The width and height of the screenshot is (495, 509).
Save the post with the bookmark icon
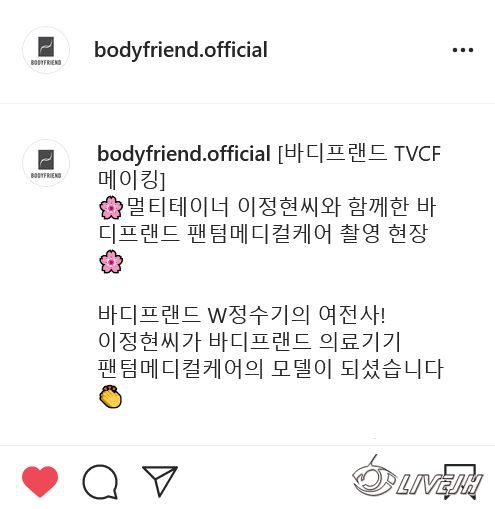point(460,482)
